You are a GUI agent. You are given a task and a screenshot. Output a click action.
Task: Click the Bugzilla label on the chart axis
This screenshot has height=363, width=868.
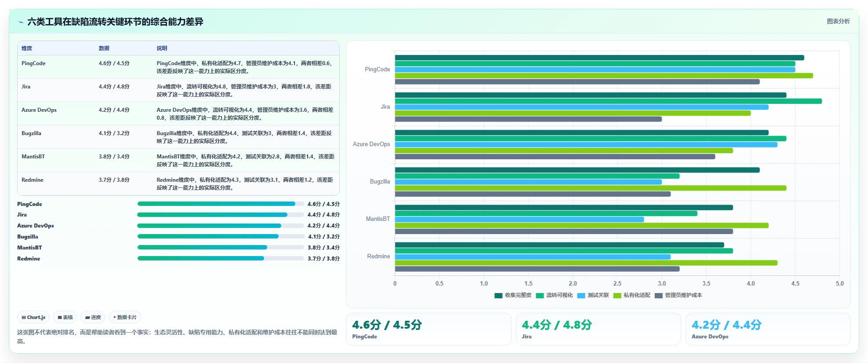click(x=380, y=182)
